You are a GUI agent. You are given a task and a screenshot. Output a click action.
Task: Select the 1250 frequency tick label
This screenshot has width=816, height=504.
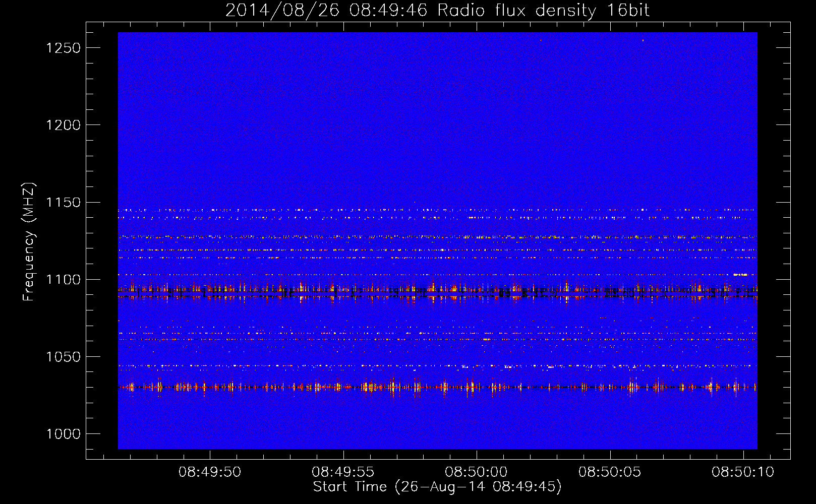[x=63, y=48]
